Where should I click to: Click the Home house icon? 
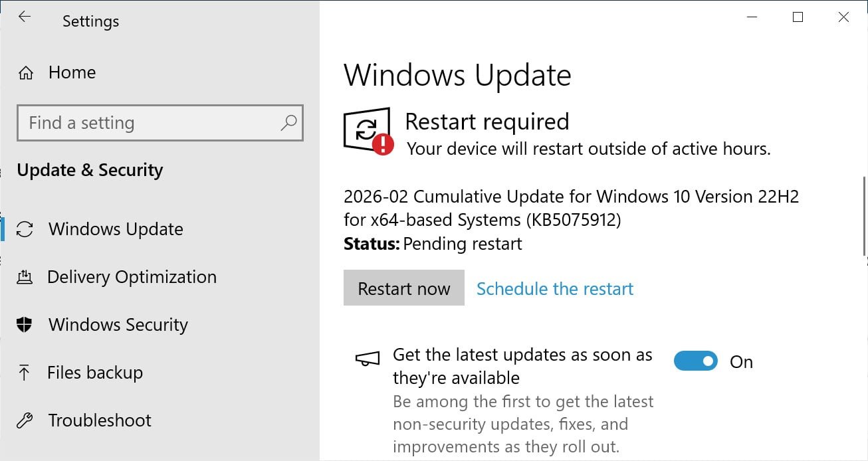tap(25, 72)
